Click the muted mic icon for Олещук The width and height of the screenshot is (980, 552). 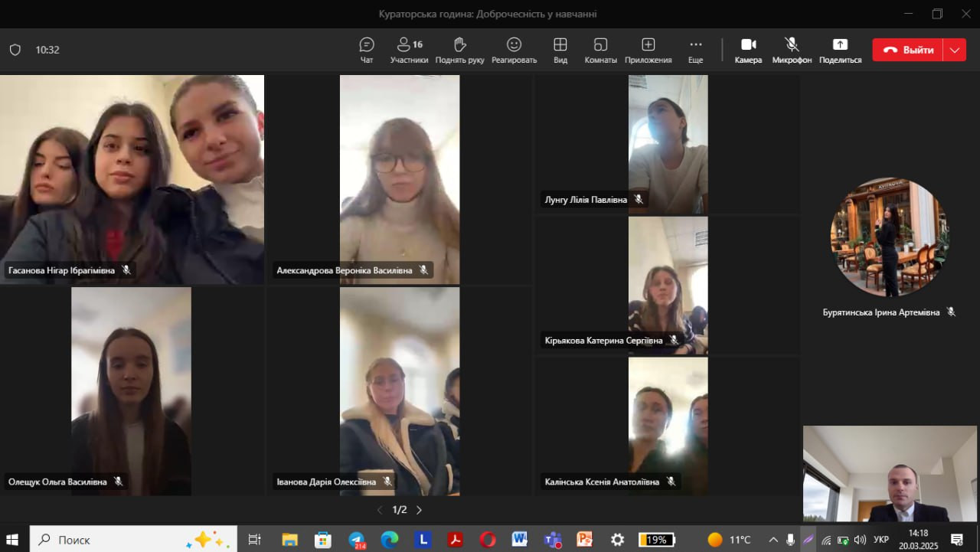click(x=118, y=482)
